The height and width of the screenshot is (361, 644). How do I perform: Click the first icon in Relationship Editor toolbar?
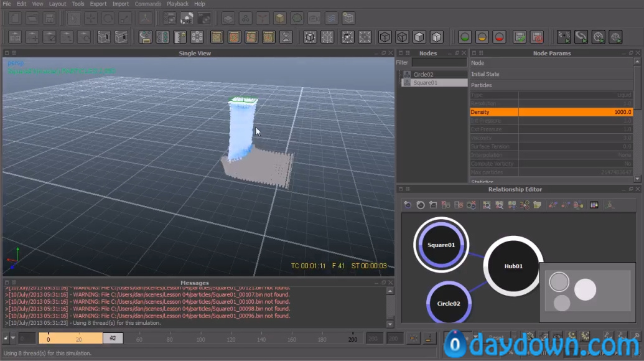pos(408,205)
